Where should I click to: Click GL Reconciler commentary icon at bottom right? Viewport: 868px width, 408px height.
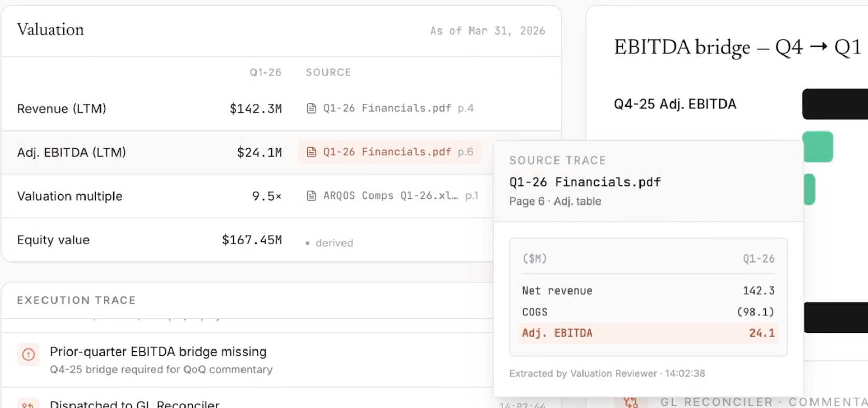coord(631,402)
